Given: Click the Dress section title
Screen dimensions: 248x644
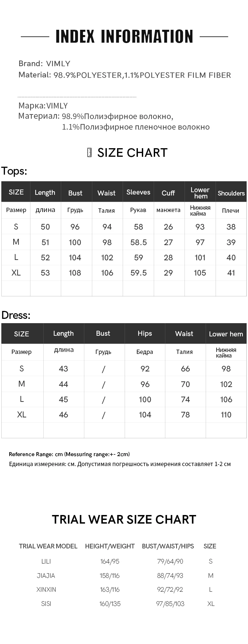Looking at the screenshot, I should point(16,315).
